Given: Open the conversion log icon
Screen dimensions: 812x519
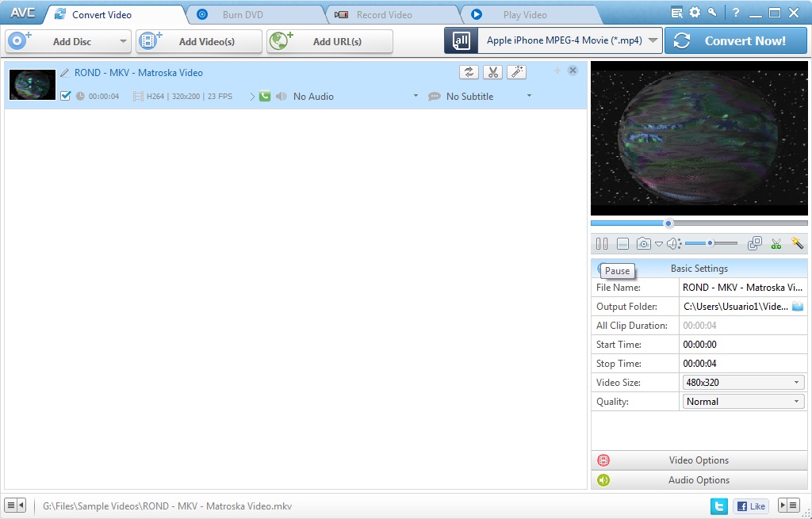Looking at the screenshot, I should pyautogui.click(x=678, y=13).
